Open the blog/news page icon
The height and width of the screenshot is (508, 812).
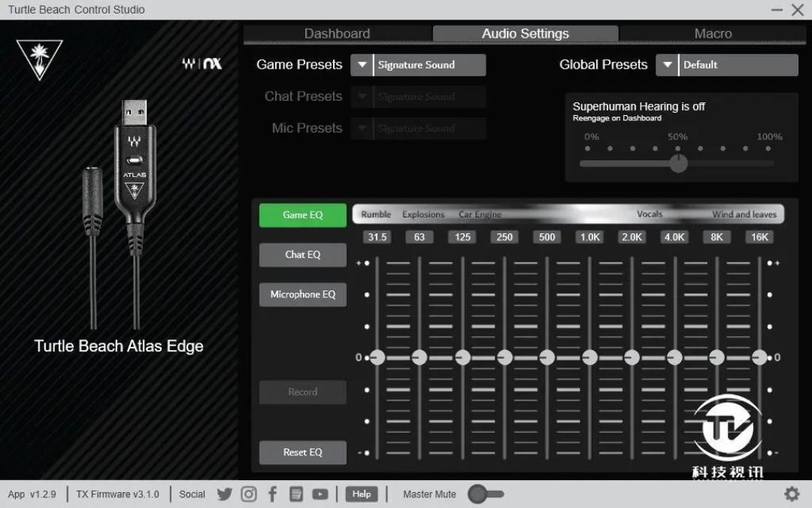295,494
